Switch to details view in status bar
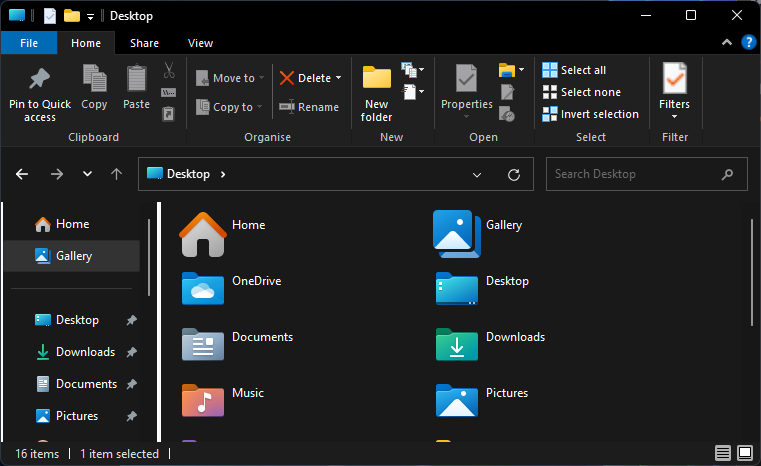 723,454
